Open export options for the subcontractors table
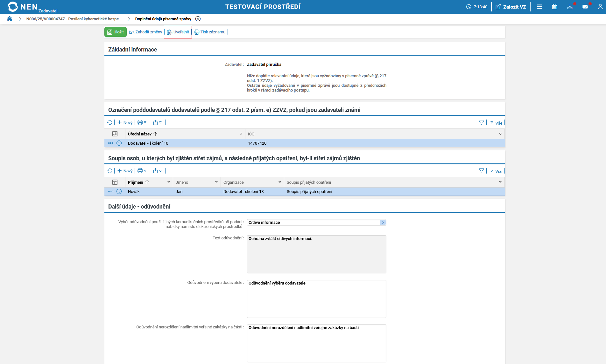Image resolution: width=606 pixels, height=364 pixels. tap(158, 122)
